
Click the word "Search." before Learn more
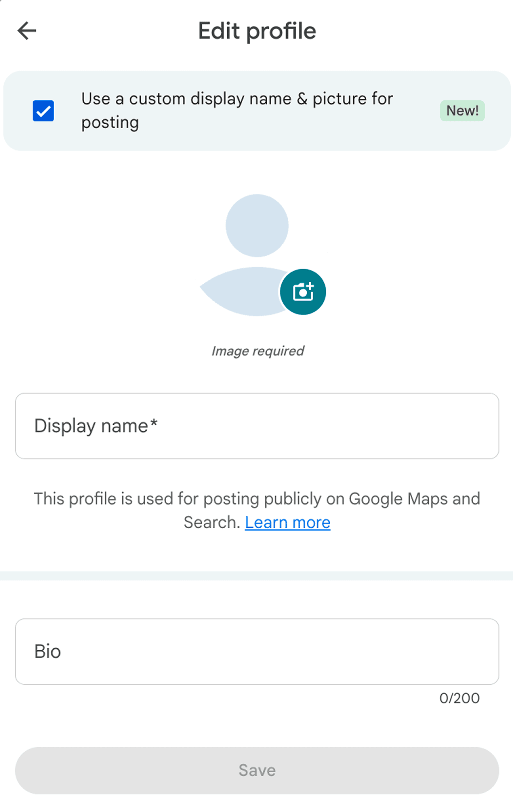pyautogui.click(x=212, y=523)
